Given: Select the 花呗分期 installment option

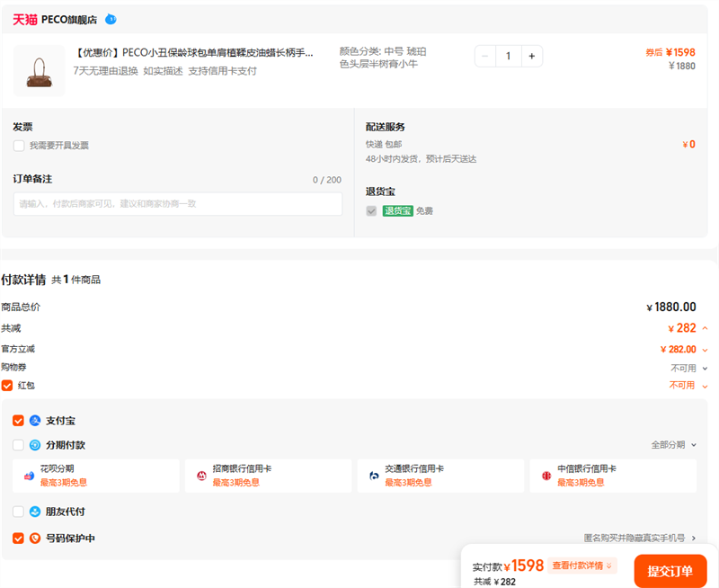Looking at the screenshot, I should [96, 476].
